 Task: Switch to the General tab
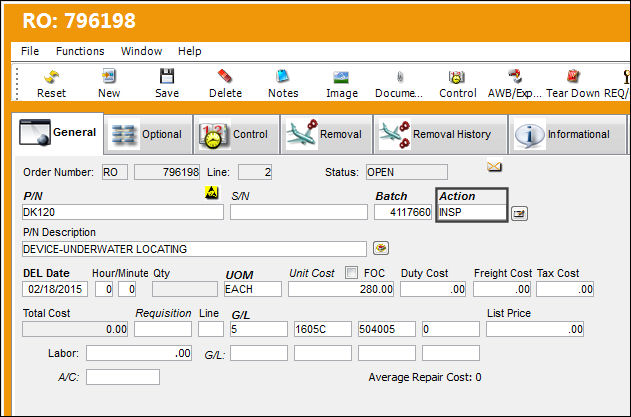(58, 133)
